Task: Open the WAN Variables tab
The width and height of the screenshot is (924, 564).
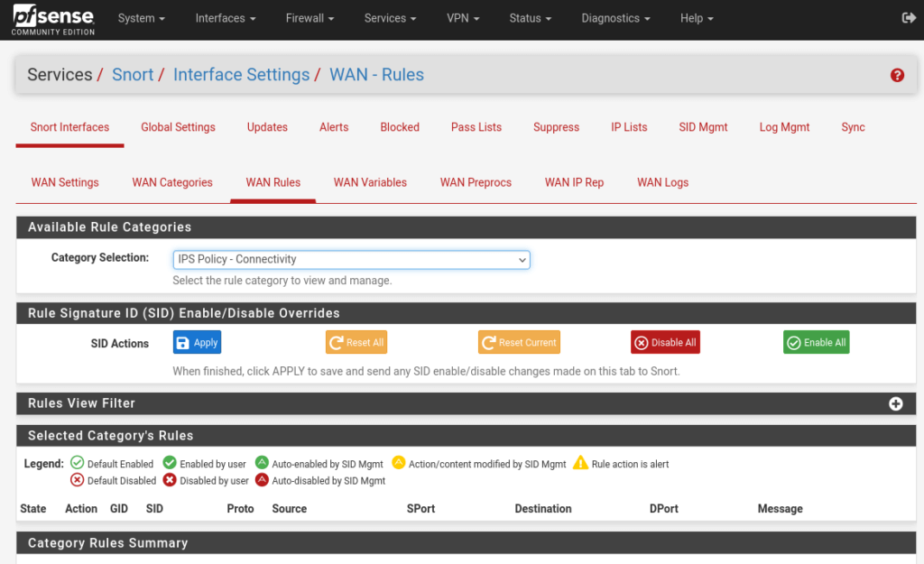Action: (370, 182)
